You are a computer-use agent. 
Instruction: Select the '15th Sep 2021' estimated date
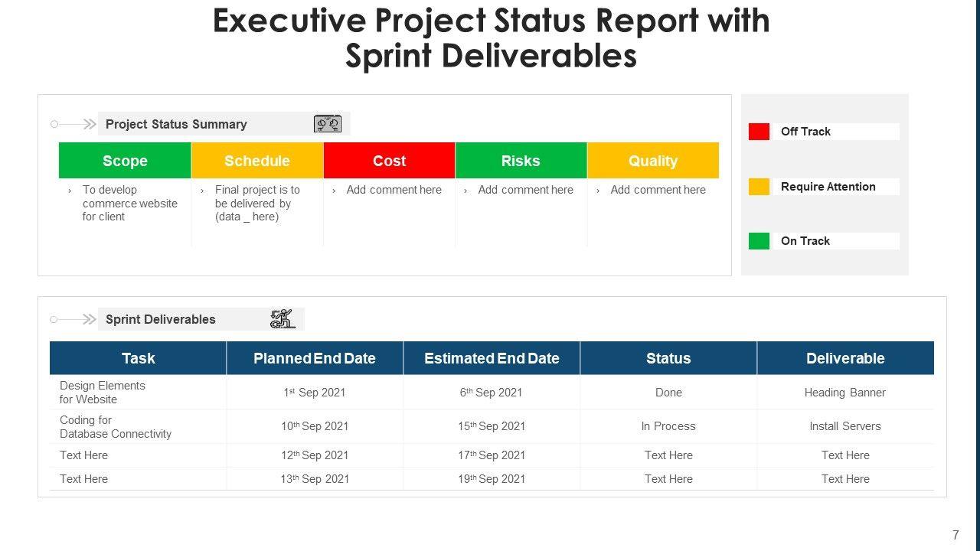pos(492,426)
